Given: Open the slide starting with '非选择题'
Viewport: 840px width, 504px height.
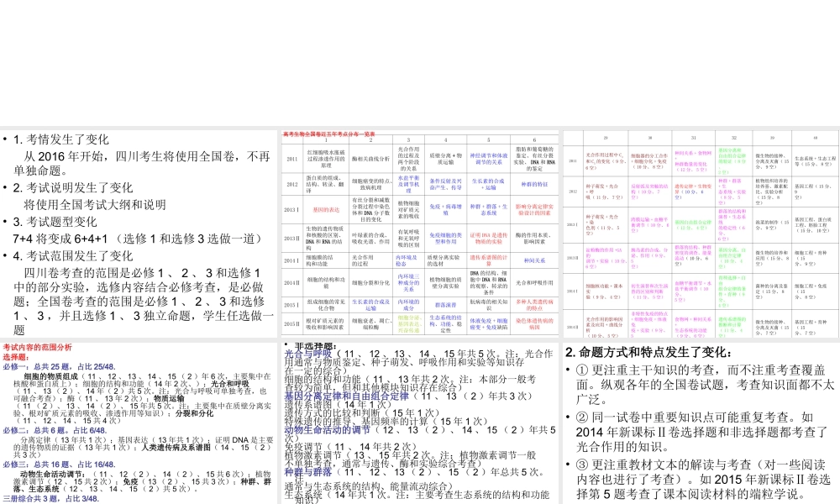Looking at the screenshot, I should click(x=419, y=423).
